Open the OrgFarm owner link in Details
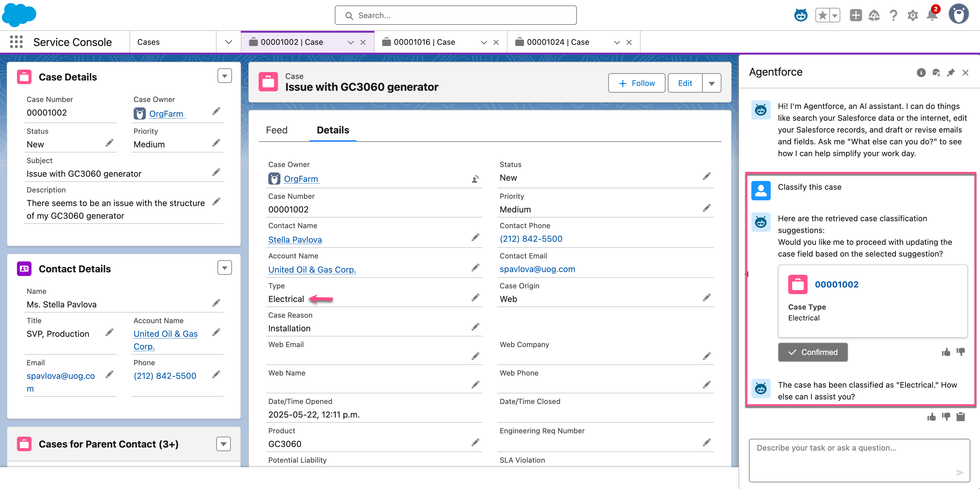 point(301,179)
